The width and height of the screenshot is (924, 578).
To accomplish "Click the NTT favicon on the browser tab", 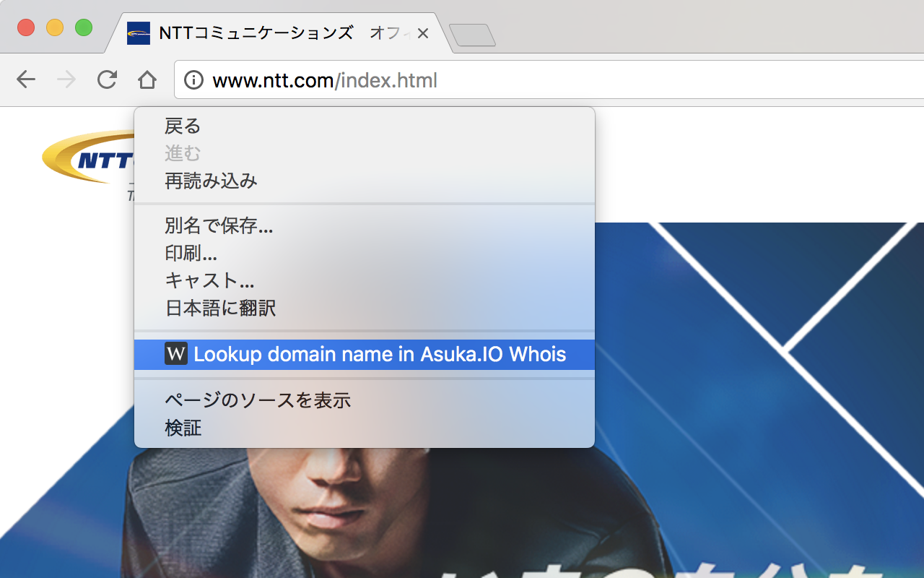I will (x=139, y=33).
